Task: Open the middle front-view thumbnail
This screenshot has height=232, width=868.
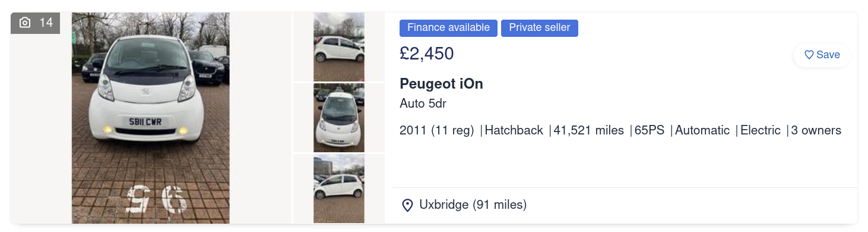Action: [339, 118]
